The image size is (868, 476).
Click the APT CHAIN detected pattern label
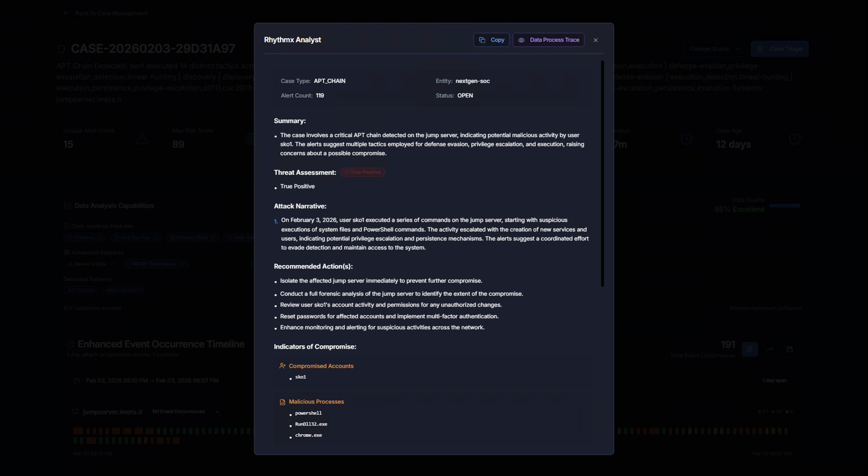81,290
